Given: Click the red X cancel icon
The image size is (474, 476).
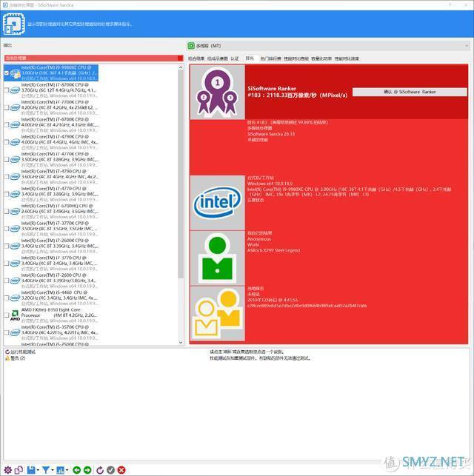Looking at the screenshot, I should click(121, 469).
